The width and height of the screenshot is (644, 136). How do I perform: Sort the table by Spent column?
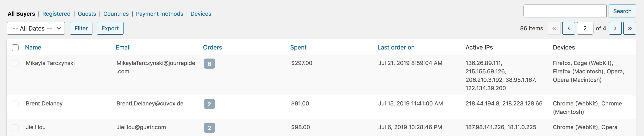click(298, 47)
